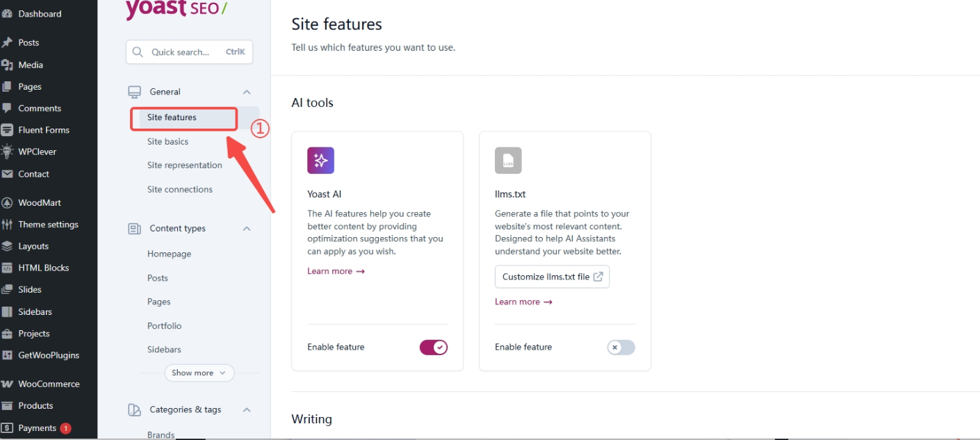Select Site representation in the sidebar
The width and height of the screenshot is (980, 440).
click(x=184, y=165)
